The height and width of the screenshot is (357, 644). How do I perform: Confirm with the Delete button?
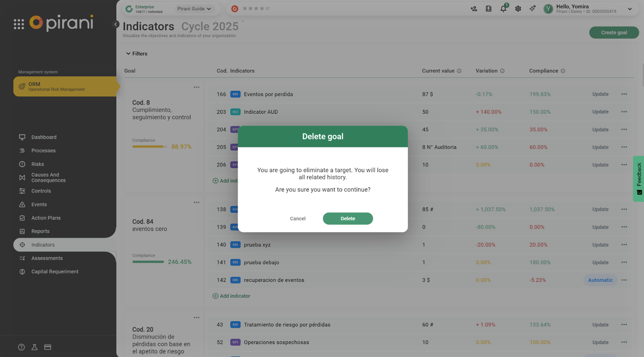point(348,219)
